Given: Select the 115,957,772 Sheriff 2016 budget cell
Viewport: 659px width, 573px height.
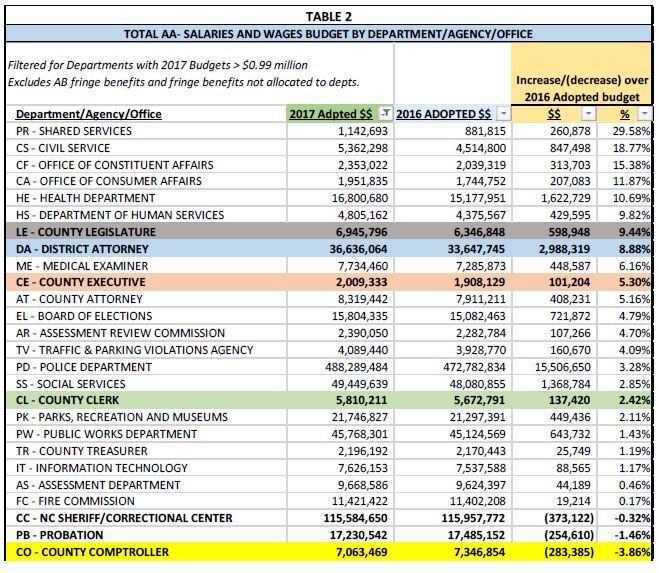Looking at the screenshot, I should tap(453, 518).
